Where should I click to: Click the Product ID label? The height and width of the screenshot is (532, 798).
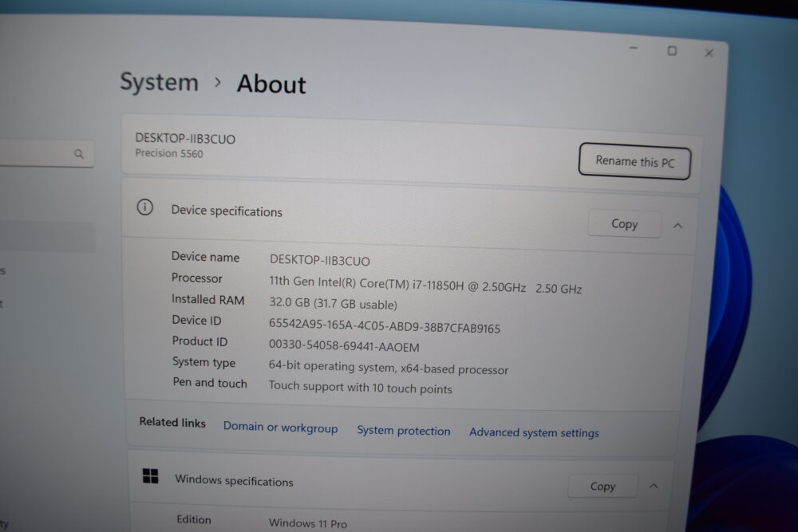pyautogui.click(x=199, y=341)
